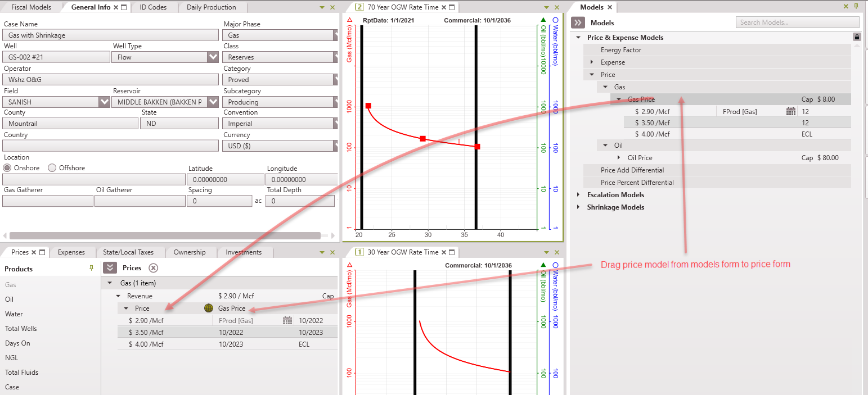Click the red gas curve start point marker
This screenshot has width=868, height=395.
(x=368, y=106)
